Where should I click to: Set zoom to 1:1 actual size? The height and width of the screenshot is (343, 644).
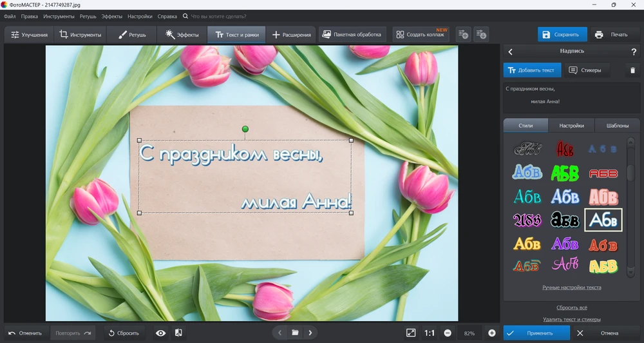tap(430, 333)
